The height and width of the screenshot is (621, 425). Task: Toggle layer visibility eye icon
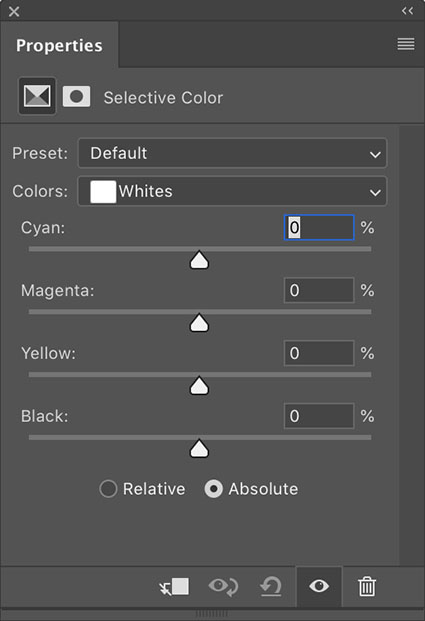(319, 586)
